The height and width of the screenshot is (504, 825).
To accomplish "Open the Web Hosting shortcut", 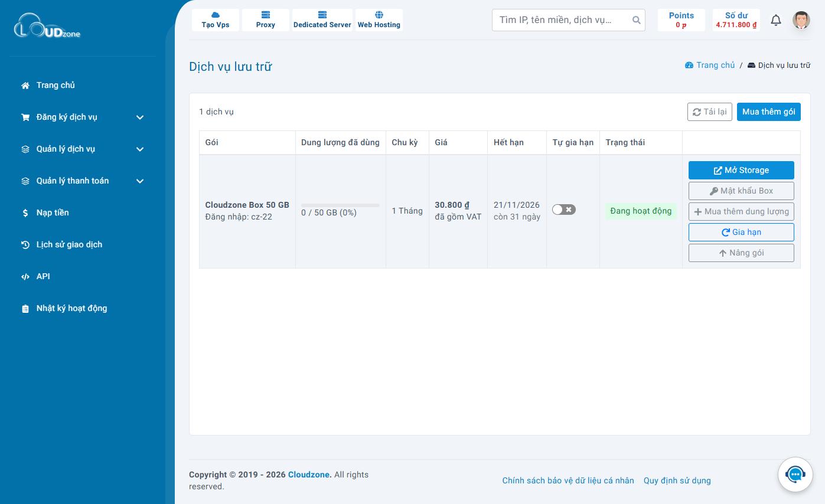I will 379,20.
